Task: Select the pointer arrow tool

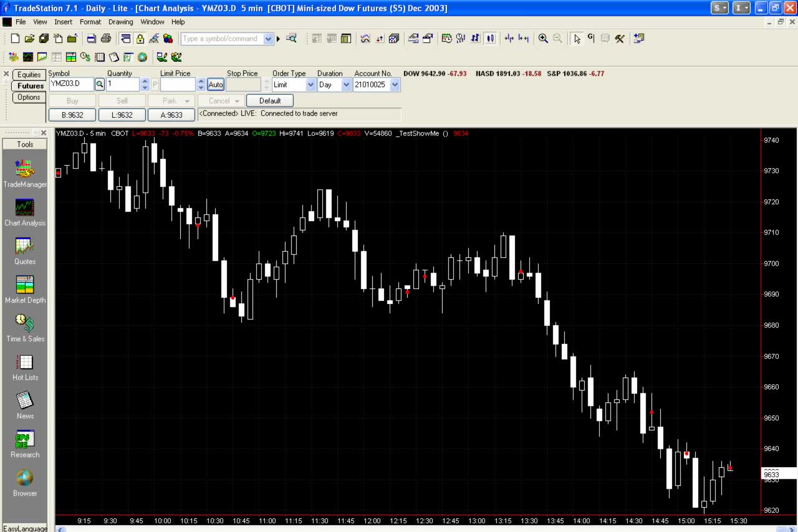Action: tap(577, 39)
